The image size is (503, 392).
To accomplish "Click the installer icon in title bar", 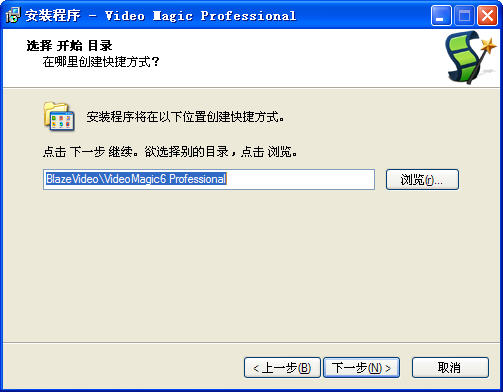I will pyautogui.click(x=13, y=15).
